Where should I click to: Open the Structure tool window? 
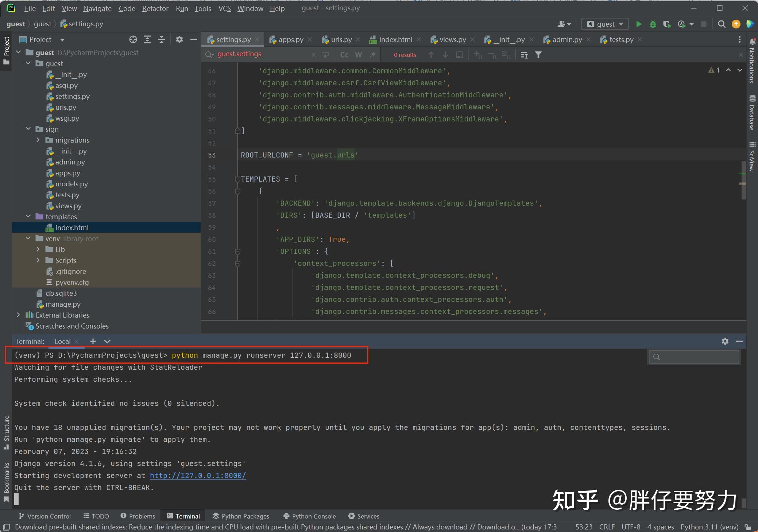pos(6,433)
